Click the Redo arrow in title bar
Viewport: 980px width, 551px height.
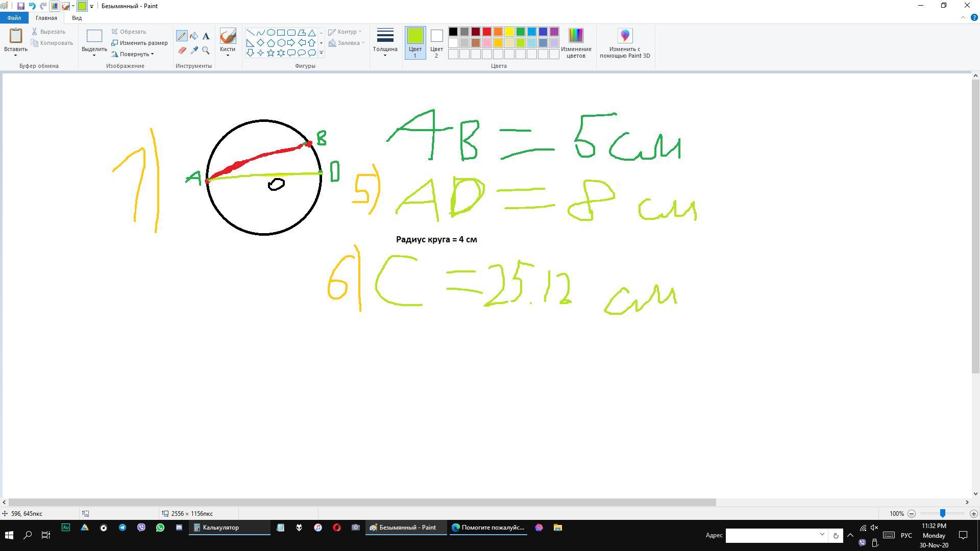(x=43, y=6)
